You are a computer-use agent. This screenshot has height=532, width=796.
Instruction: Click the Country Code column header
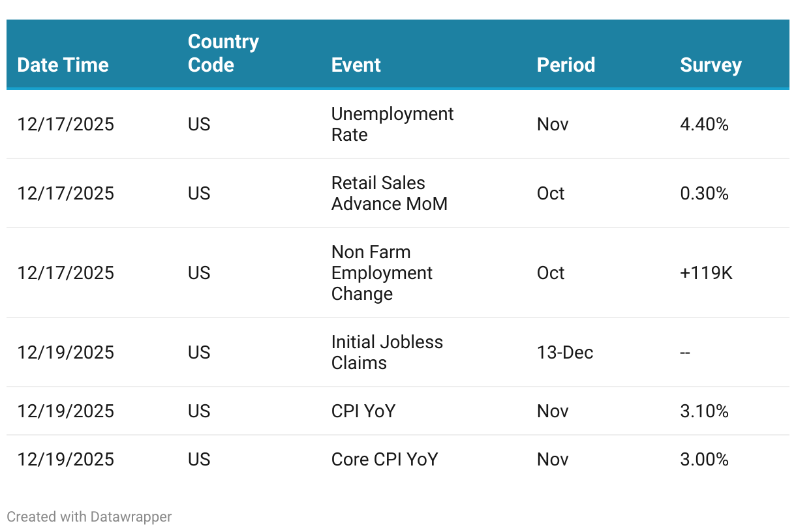[x=223, y=53]
